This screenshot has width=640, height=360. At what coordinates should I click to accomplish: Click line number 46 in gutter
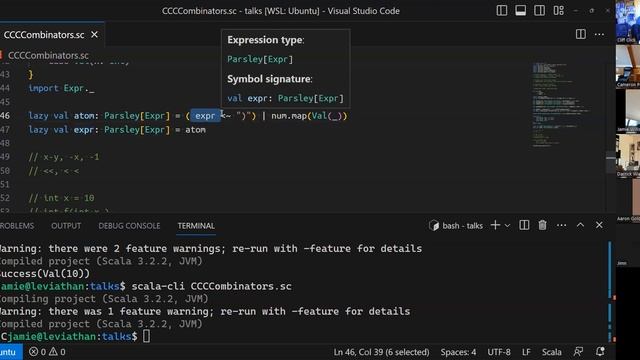point(5,116)
